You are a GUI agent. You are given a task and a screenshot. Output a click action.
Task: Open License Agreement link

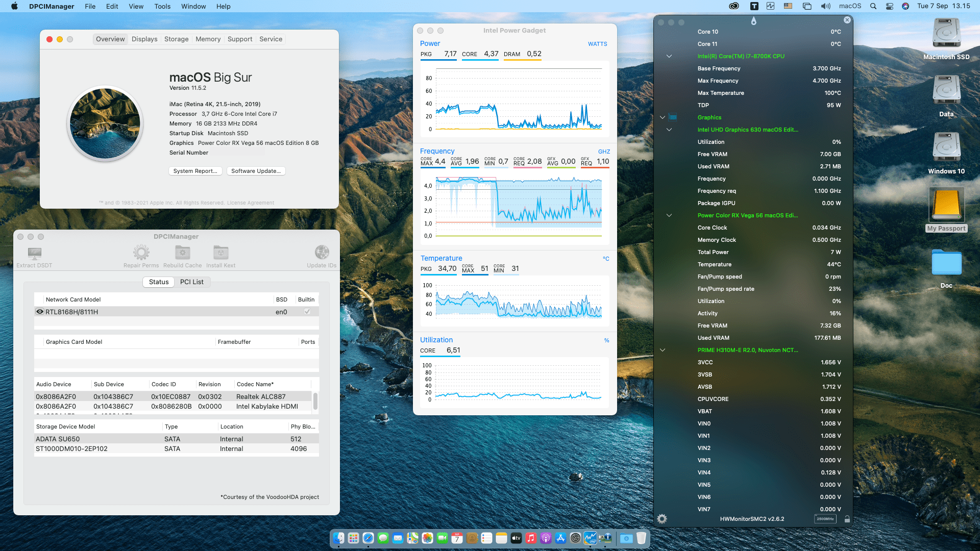251,203
